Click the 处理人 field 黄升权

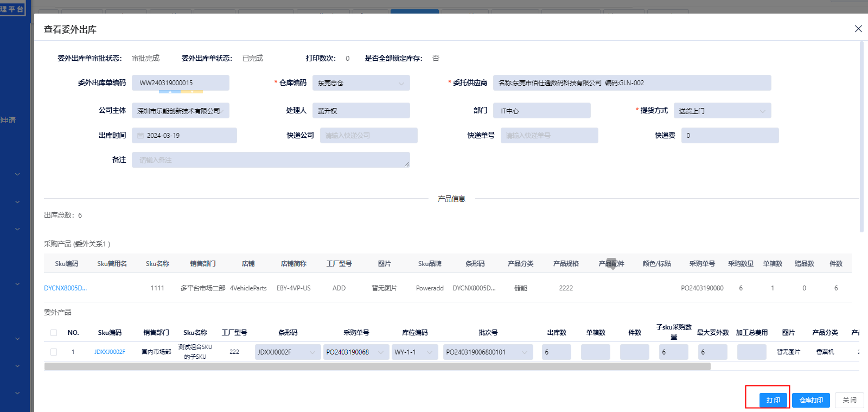[x=361, y=111]
